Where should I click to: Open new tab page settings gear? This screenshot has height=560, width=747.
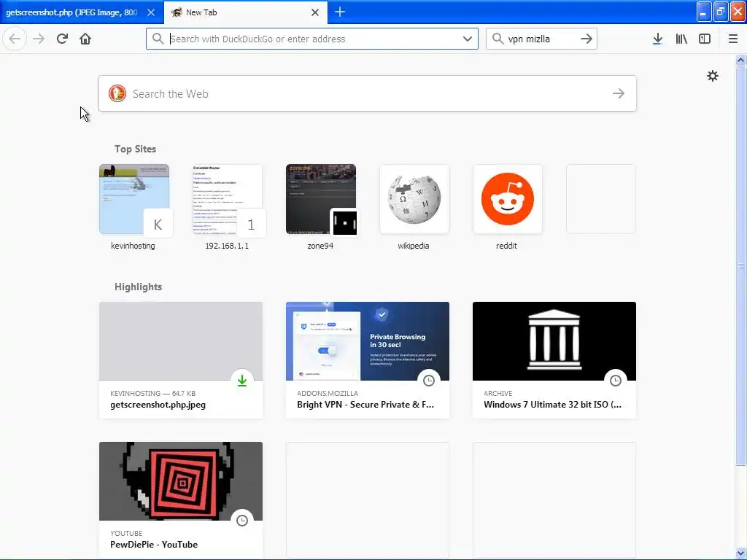[x=713, y=76]
